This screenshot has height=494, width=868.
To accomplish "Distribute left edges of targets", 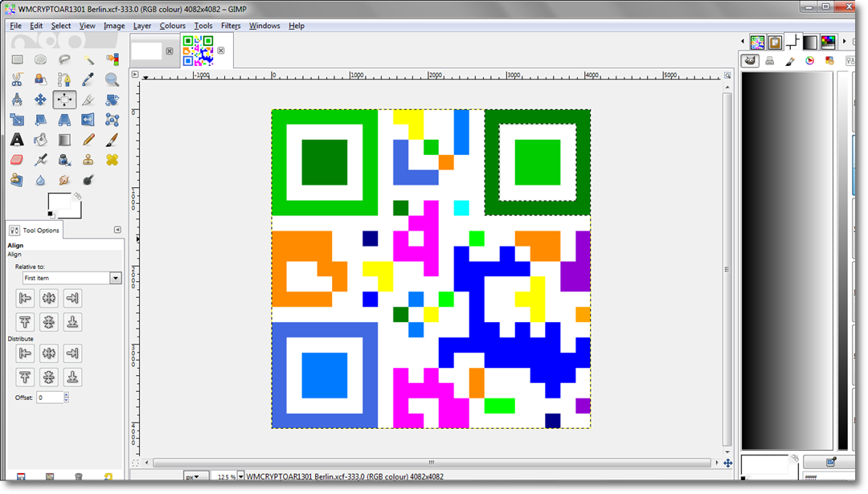I will tap(25, 353).
